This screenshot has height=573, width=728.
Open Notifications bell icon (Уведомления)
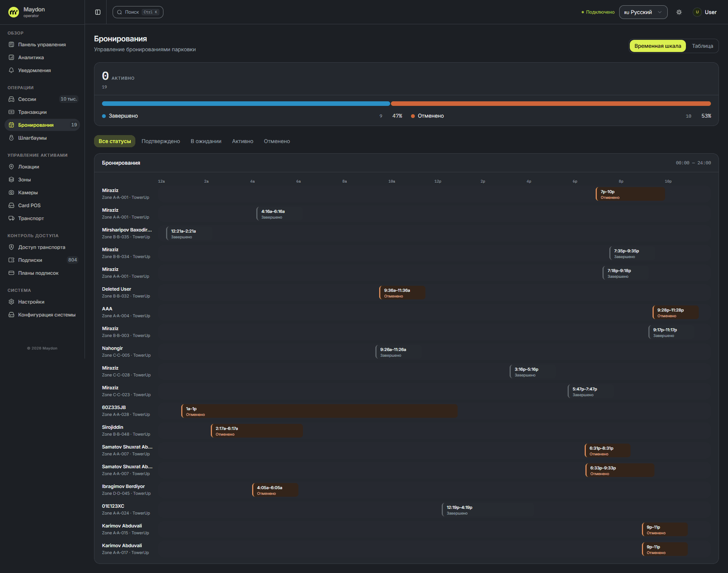point(11,70)
